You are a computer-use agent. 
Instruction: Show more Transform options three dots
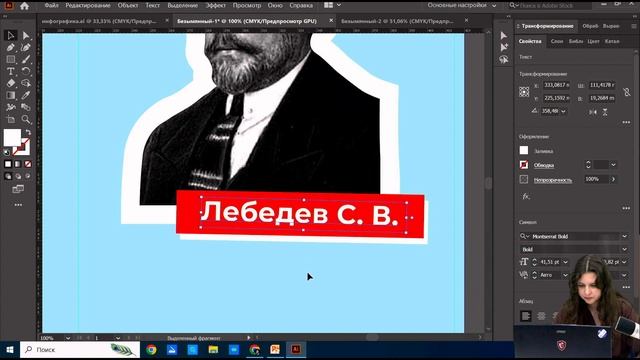626,122
